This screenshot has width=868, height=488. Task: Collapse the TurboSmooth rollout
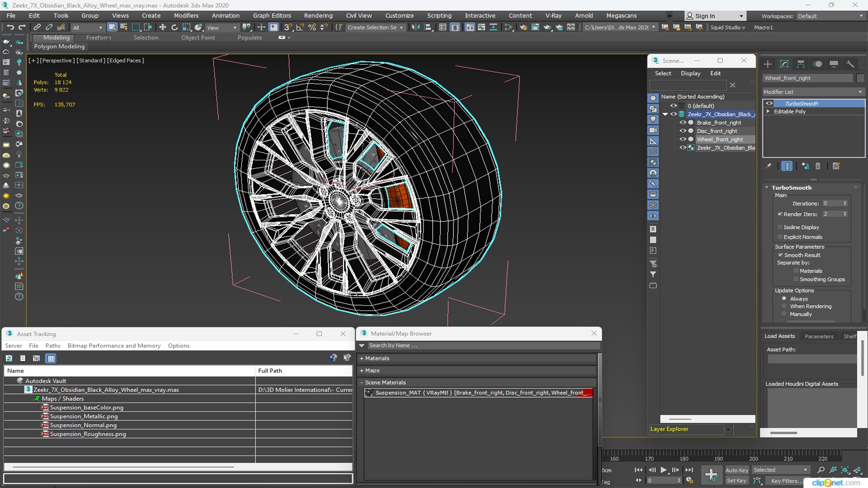coord(791,188)
